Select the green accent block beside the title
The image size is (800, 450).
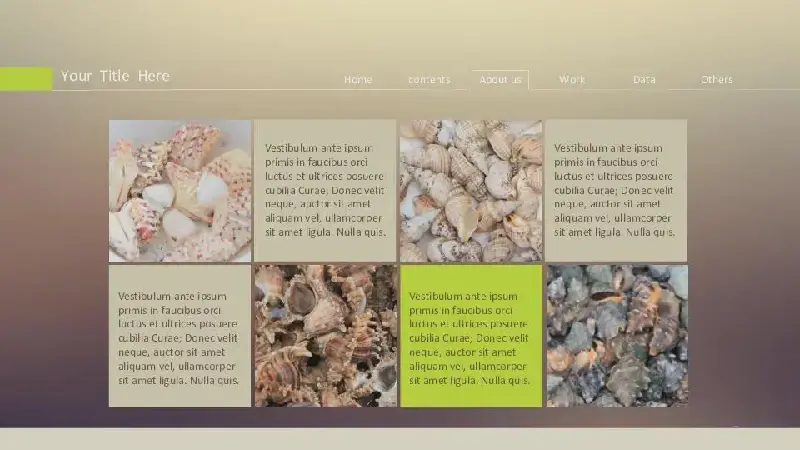[26, 79]
